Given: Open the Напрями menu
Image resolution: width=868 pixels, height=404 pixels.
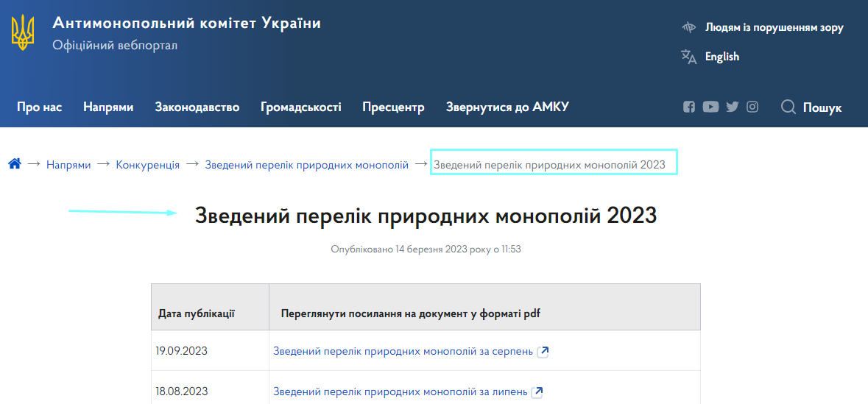Looking at the screenshot, I should click(x=108, y=107).
